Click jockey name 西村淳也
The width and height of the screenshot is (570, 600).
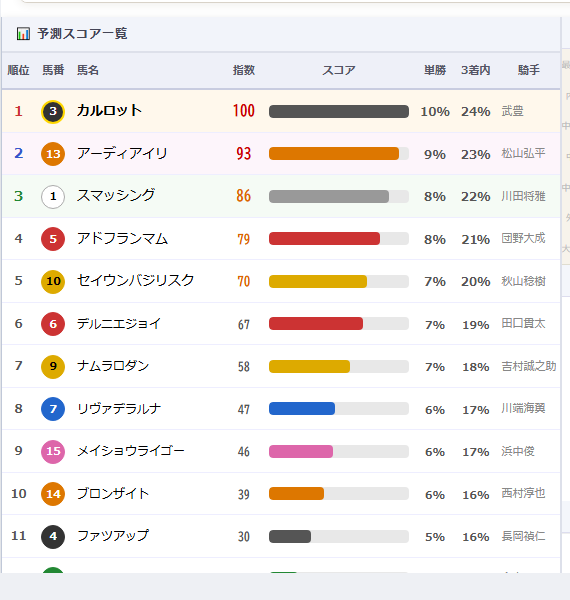point(523,493)
